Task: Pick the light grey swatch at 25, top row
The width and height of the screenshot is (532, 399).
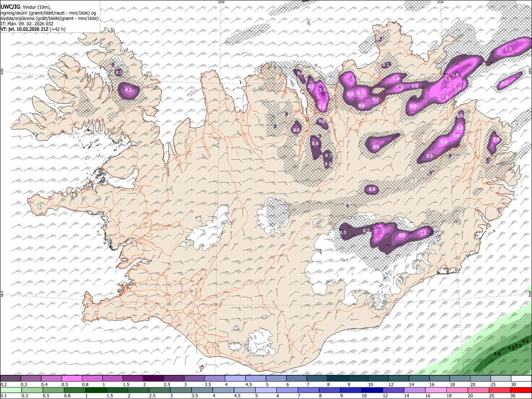Action: tap(501, 378)
